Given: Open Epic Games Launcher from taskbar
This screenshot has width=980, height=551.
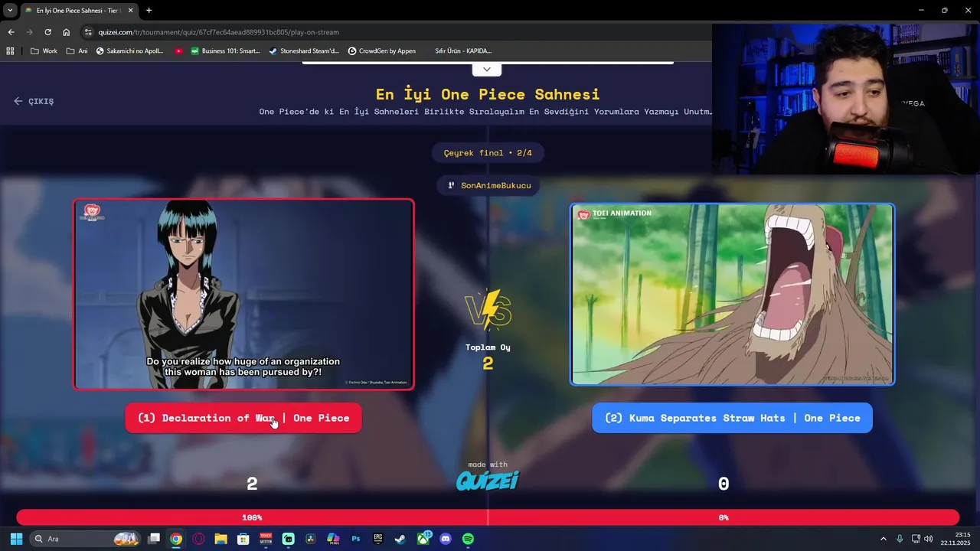Looking at the screenshot, I should [x=378, y=539].
